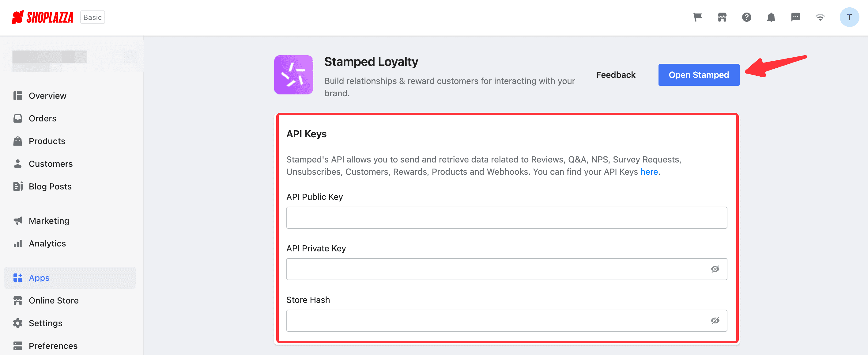This screenshot has height=355, width=868.
Task: Click the Settings gear icon
Action: (x=18, y=323)
